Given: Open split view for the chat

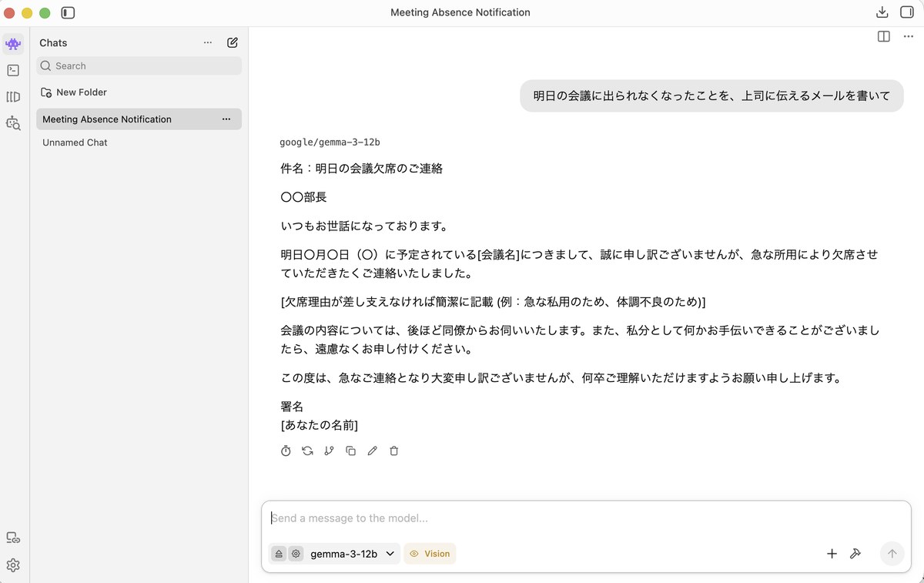Looking at the screenshot, I should (884, 36).
